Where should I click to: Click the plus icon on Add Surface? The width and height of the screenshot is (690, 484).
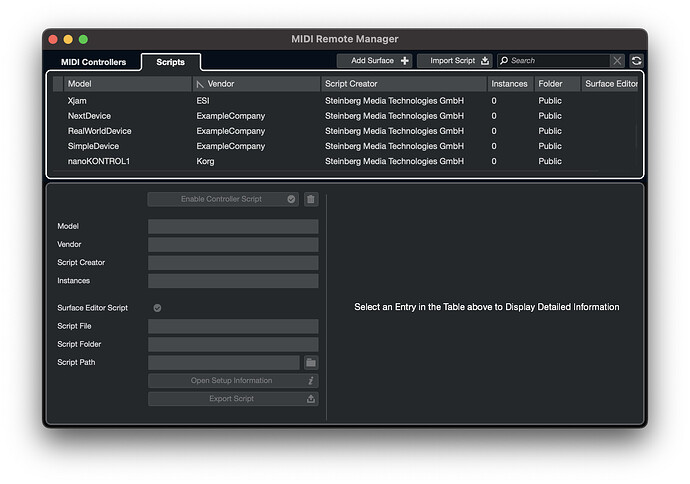point(405,61)
